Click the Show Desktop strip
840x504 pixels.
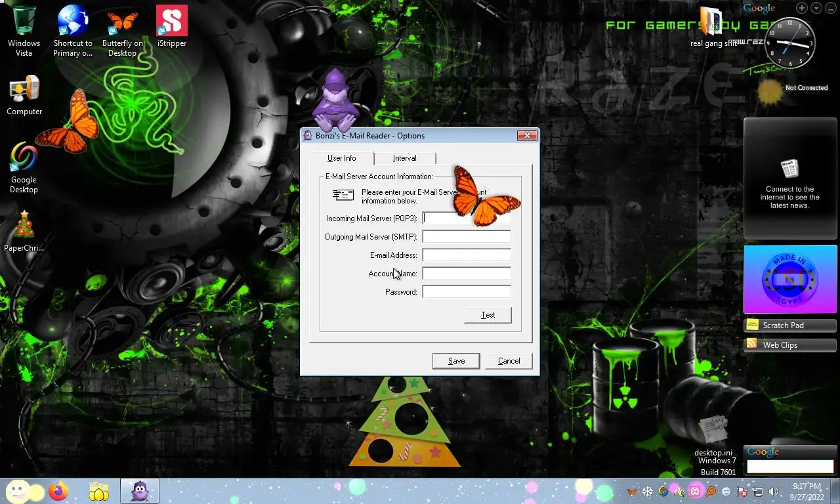pyautogui.click(x=835, y=492)
